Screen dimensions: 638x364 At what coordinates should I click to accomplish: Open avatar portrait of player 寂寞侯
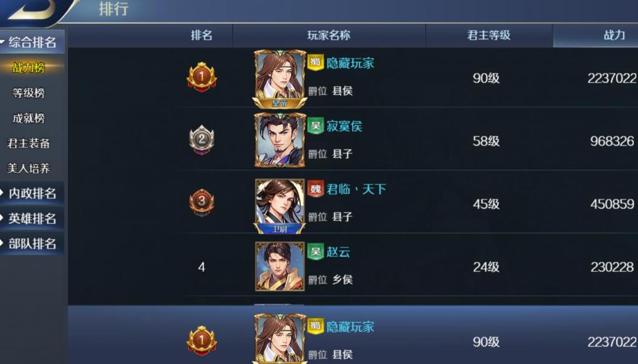click(x=280, y=140)
